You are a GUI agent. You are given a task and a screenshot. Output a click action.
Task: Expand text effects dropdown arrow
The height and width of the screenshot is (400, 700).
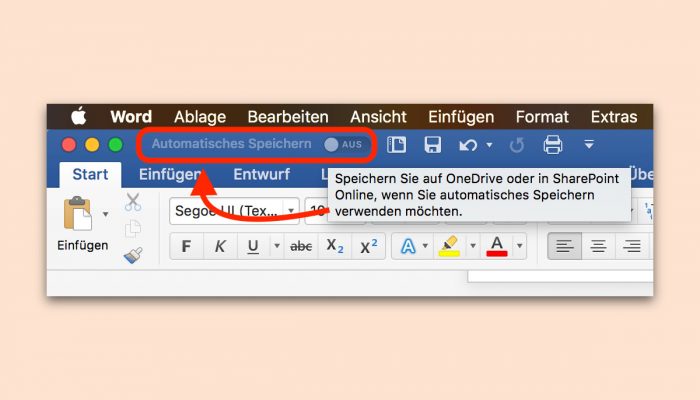[x=425, y=246]
